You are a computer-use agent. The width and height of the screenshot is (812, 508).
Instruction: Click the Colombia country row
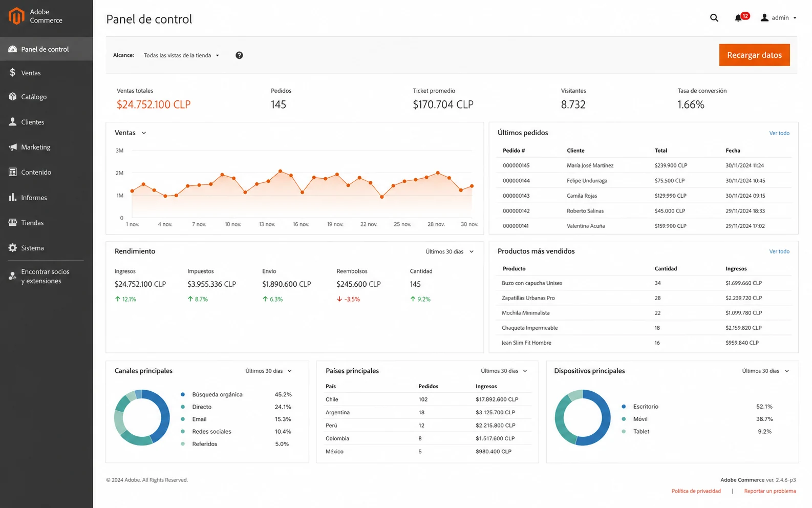coord(428,438)
